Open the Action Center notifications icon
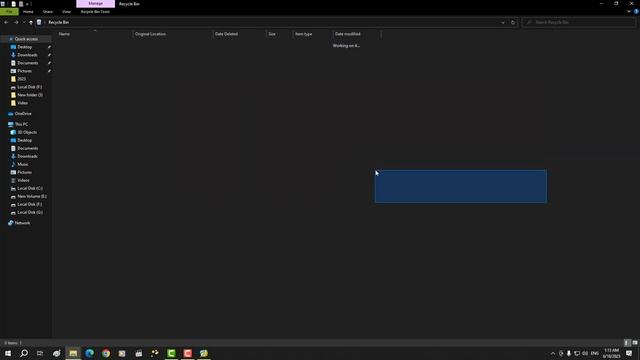The height and width of the screenshot is (360, 640). point(629,353)
